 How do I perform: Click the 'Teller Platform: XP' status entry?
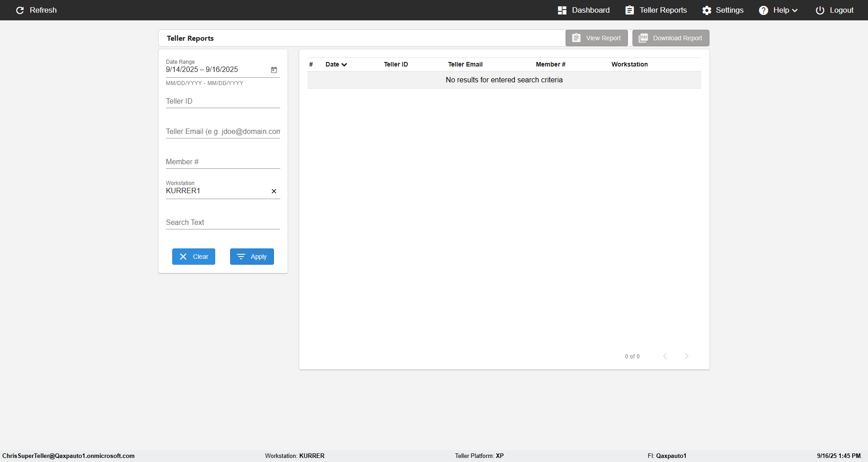point(479,456)
